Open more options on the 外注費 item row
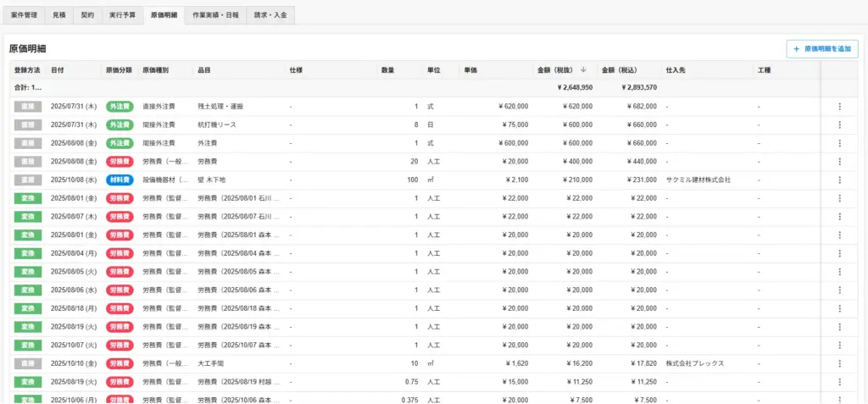 coord(839,143)
